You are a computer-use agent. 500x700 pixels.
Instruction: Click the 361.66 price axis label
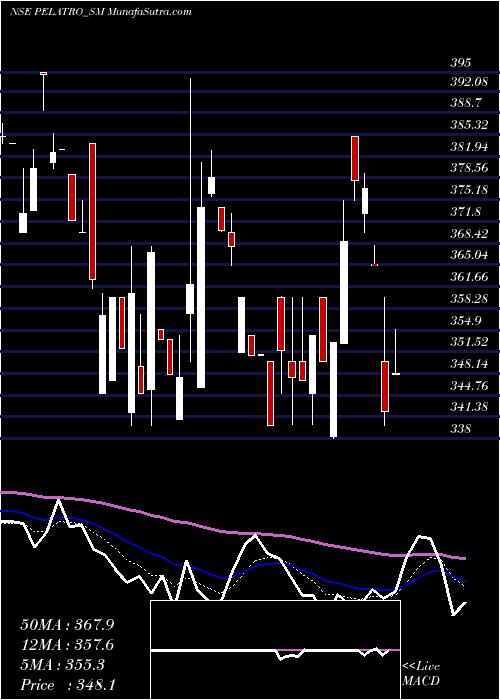[468, 277]
